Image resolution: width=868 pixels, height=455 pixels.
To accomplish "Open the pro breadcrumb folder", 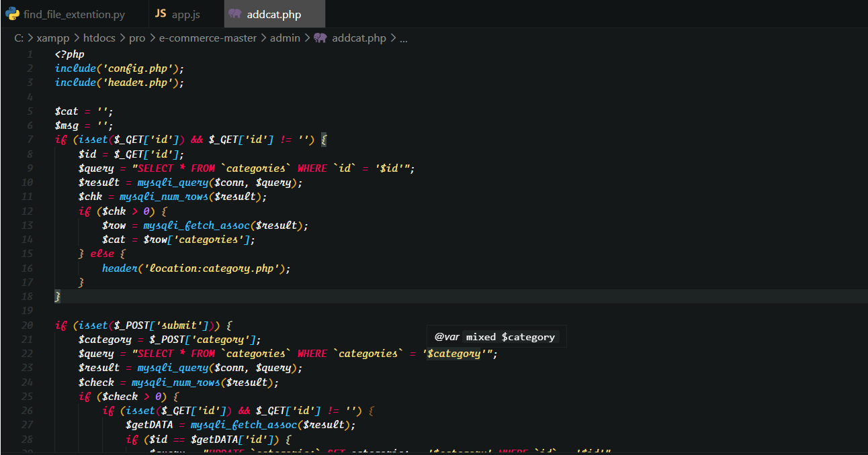I will pos(137,38).
